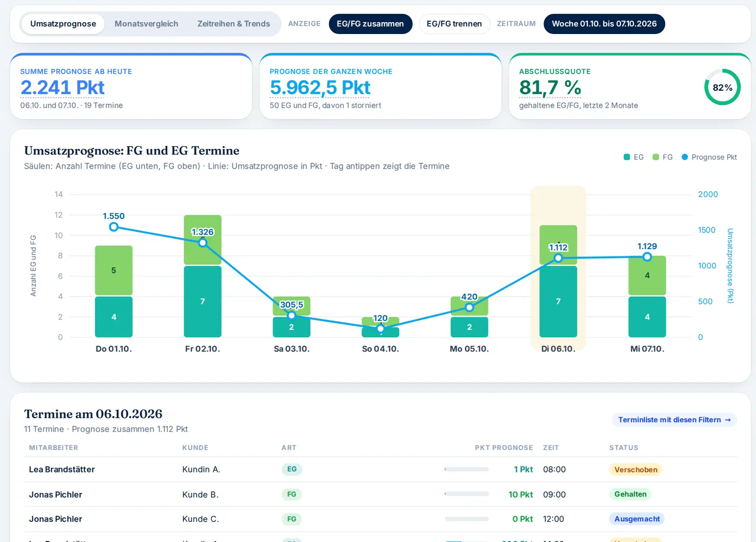Sort table by Status column header
The width and height of the screenshot is (756, 542).
624,447
